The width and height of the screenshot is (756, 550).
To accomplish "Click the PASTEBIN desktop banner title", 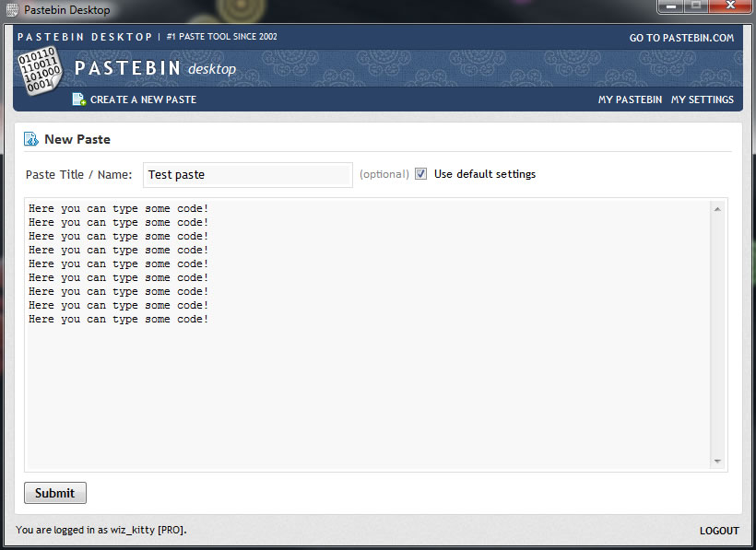I will pyautogui.click(x=155, y=68).
